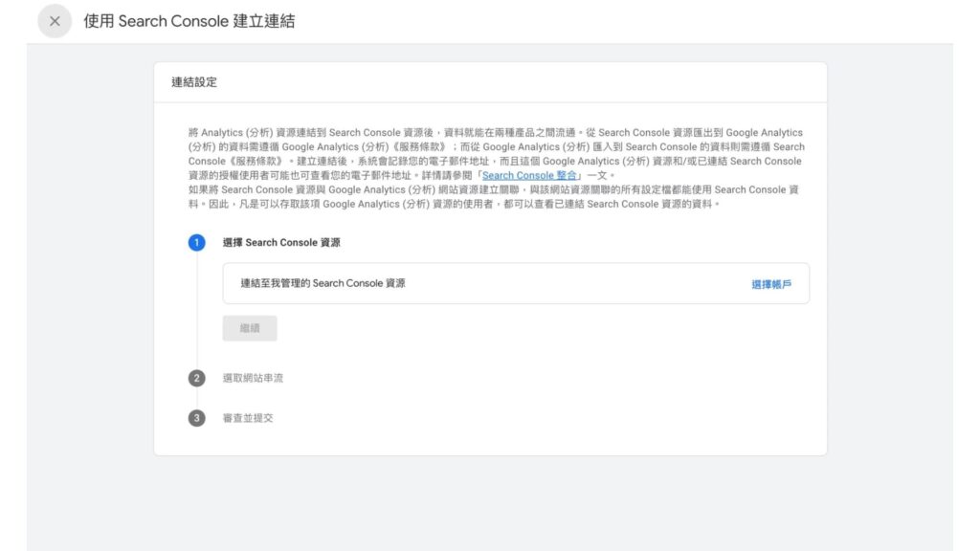
Task: Click the 連結設定 card heading
Action: (x=194, y=82)
